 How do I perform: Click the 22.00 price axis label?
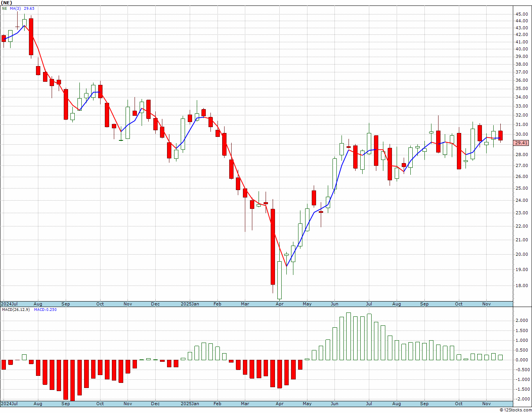coord(521,226)
